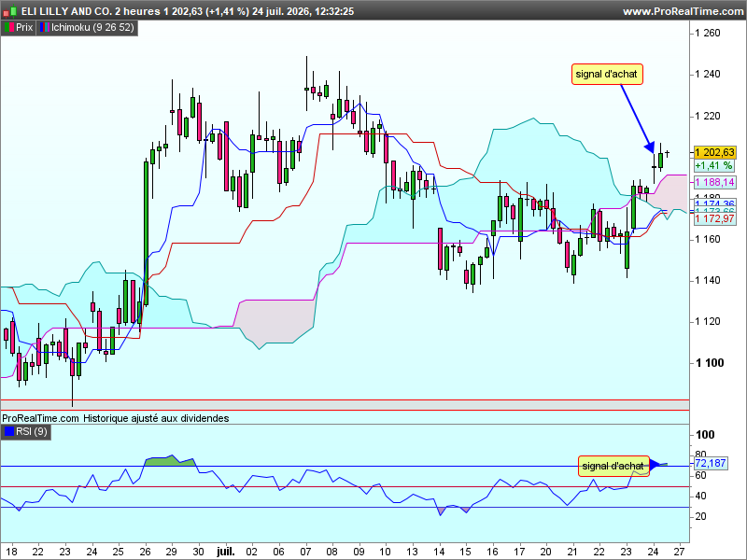Click the RSI axis label 20
The height and width of the screenshot is (560, 747).
point(701,516)
